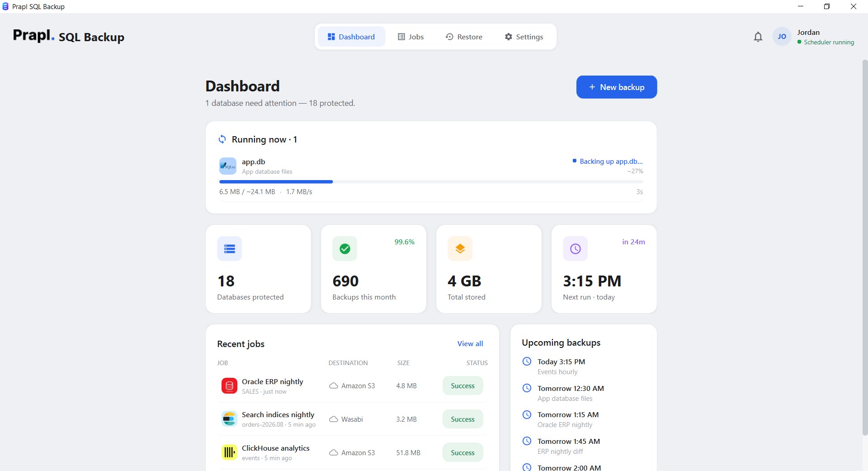
Task: Select the Search indices nightly job name
Action: coord(278,414)
